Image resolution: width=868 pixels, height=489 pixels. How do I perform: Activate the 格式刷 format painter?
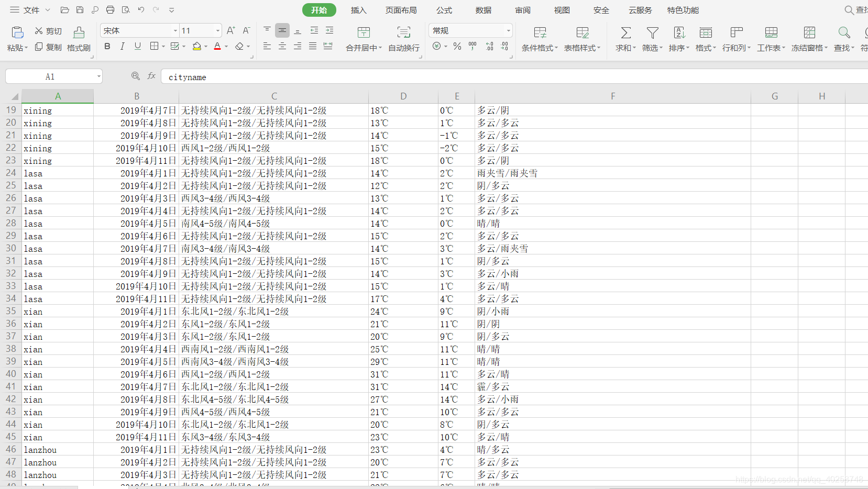tap(79, 39)
